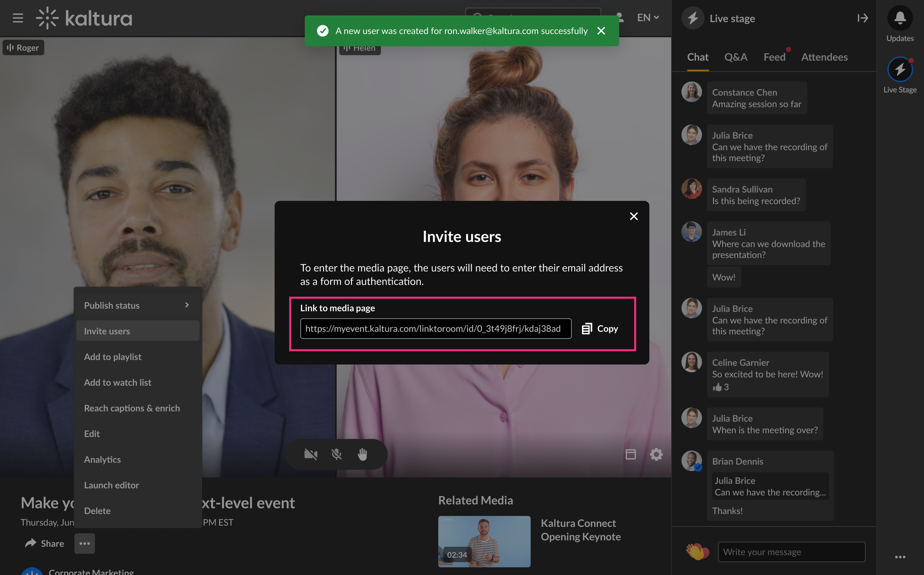
Task: Toggle the muted microphone icon
Action: (336, 454)
